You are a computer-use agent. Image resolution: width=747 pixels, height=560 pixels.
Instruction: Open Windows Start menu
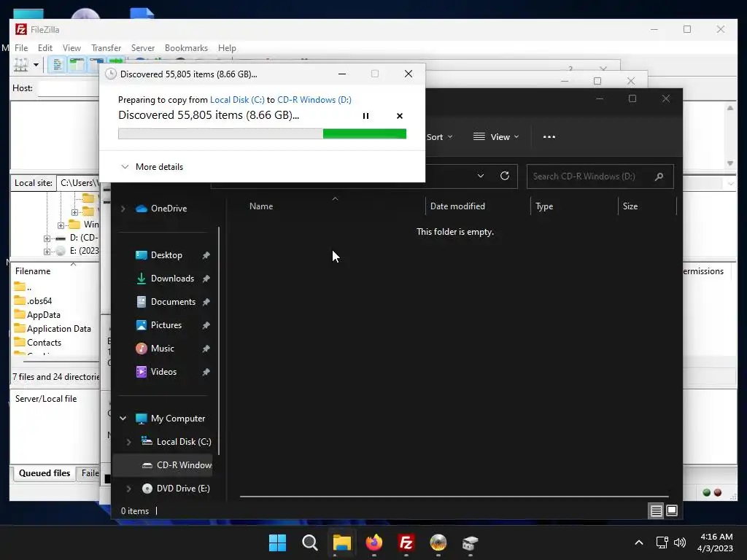click(278, 542)
